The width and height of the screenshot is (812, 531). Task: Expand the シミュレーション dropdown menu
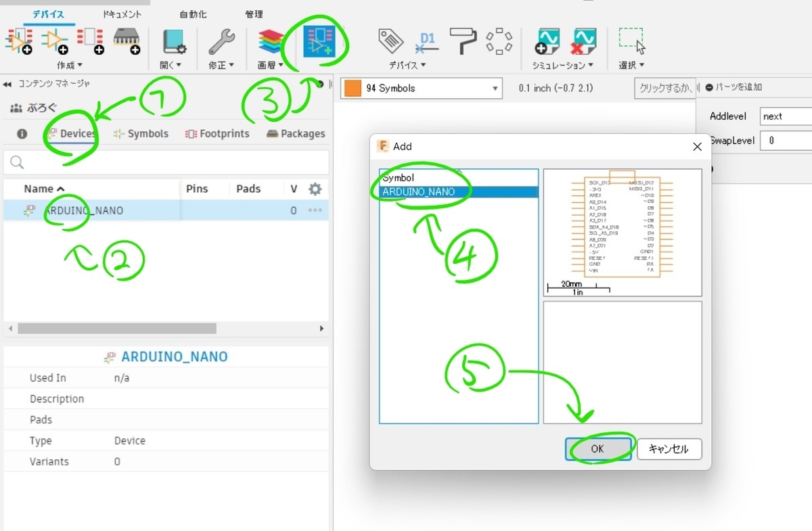pyautogui.click(x=563, y=65)
